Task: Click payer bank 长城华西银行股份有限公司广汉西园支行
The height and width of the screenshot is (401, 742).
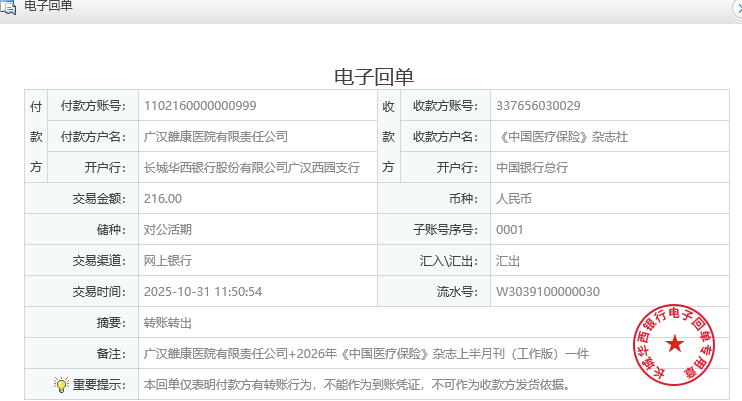Action: click(252, 168)
